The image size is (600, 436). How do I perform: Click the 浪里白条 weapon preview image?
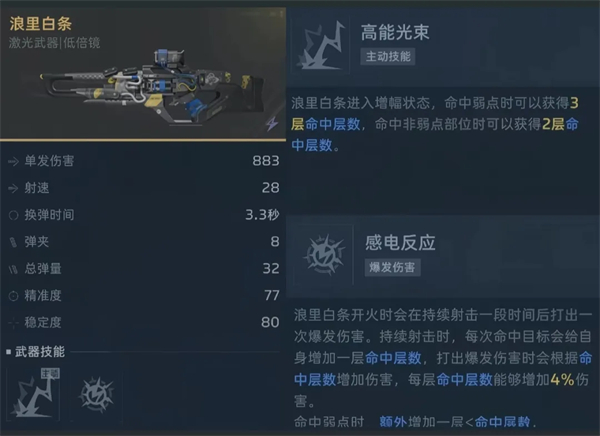(x=143, y=73)
